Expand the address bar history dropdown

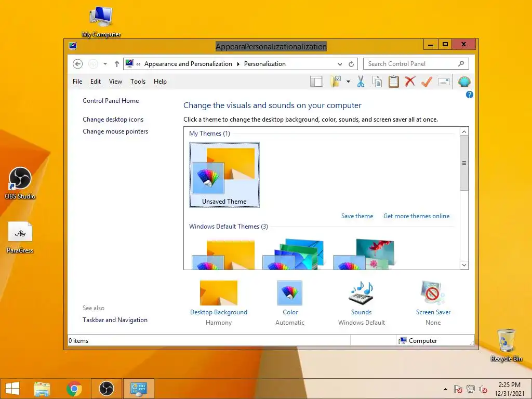pyautogui.click(x=340, y=64)
